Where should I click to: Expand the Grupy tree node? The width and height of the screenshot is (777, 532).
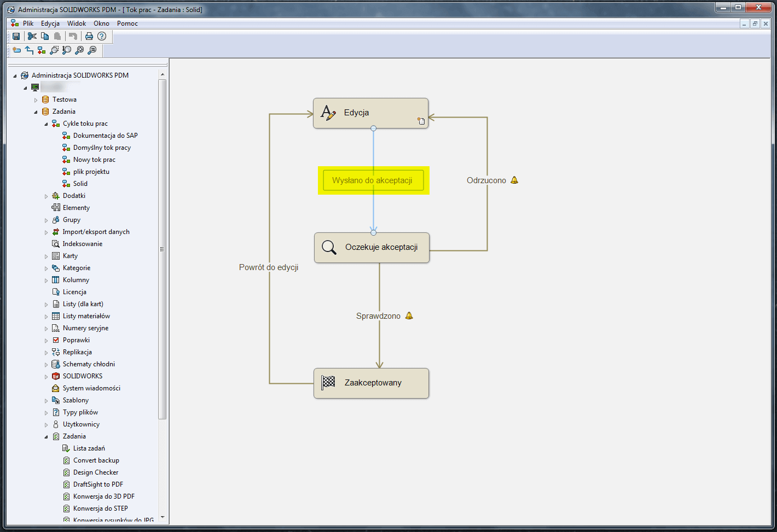click(x=47, y=219)
